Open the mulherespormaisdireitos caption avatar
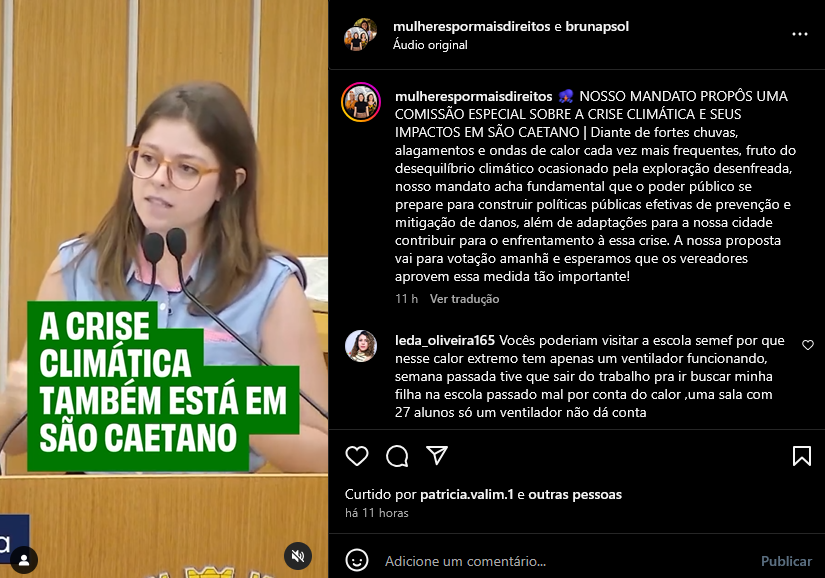The height and width of the screenshot is (578, 825). tap(361, 102)
